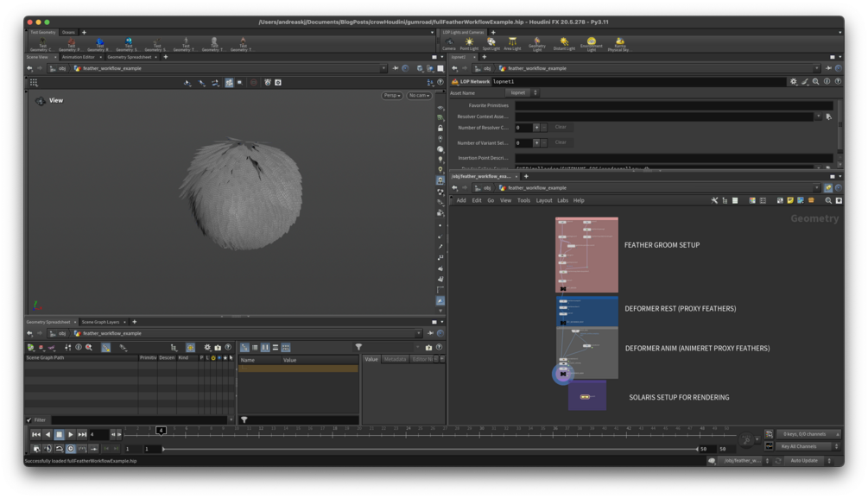Add an Area Light from the shelf

click(x=512, y=43)
